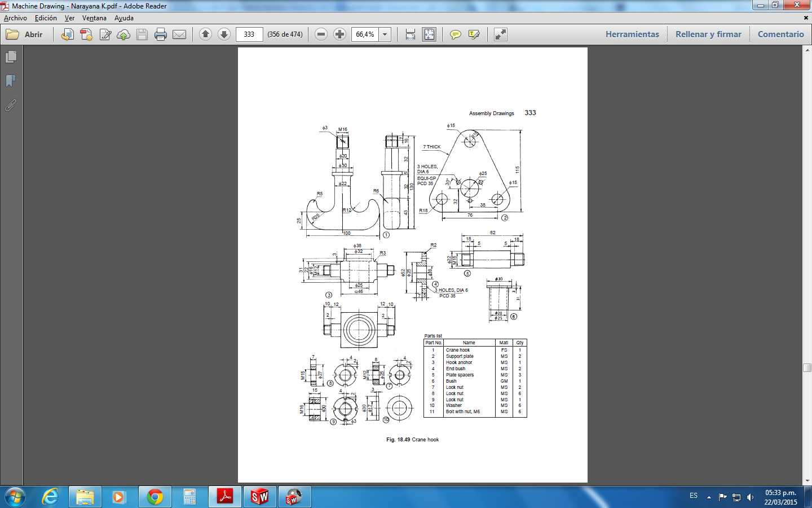Click the save floppy disk icon
Image resolution: width=812 pixels, height=508 pixels.
[142, 34]
